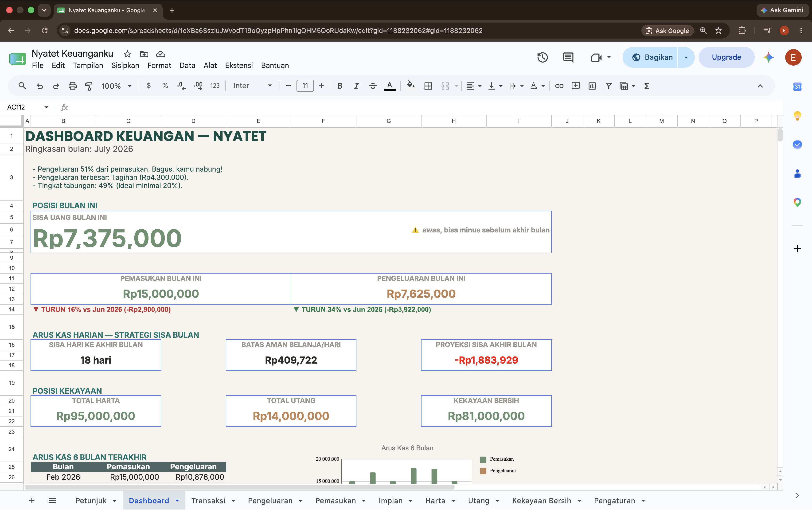Increase font size with plus button

coord(321,86)
